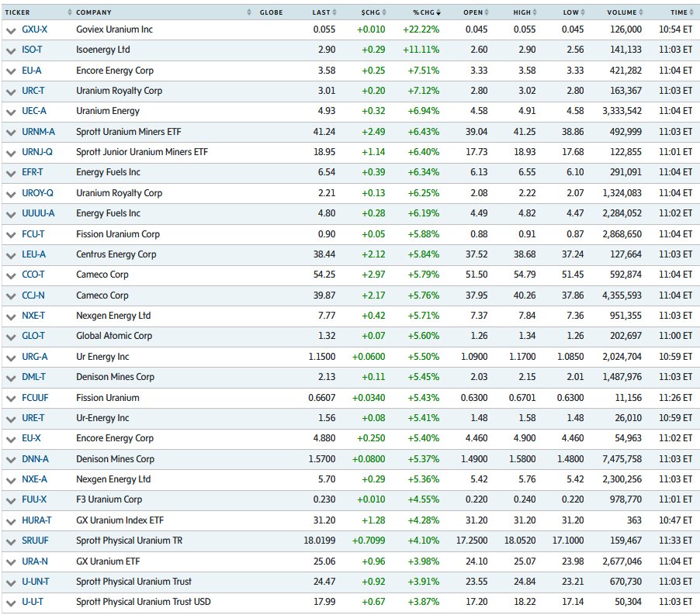Screen dimensions: 700x615
Task: Select Sprott Physical Uranium Trust USD name
Action: click(144, 602)
